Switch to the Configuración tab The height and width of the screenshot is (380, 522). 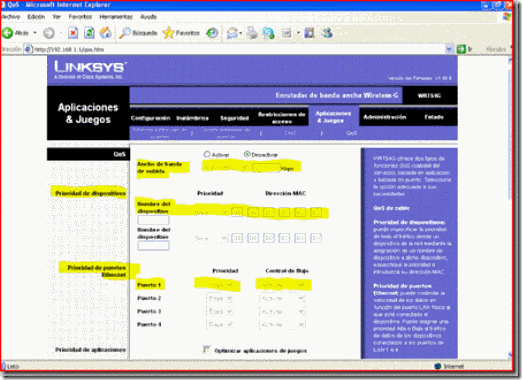click(150, 118)
